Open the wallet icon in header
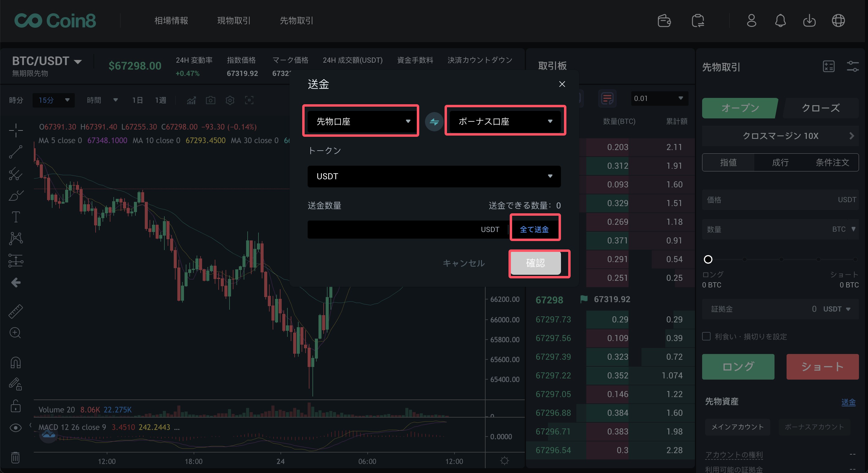Image resolution: width=868 pixels, height=473 pixels. [664, 20]
